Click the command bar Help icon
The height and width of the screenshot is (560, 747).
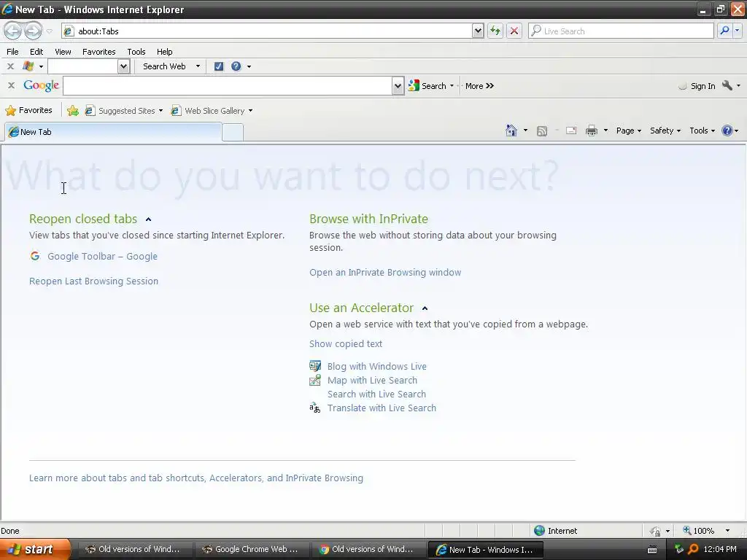click(x=727, y=131)
